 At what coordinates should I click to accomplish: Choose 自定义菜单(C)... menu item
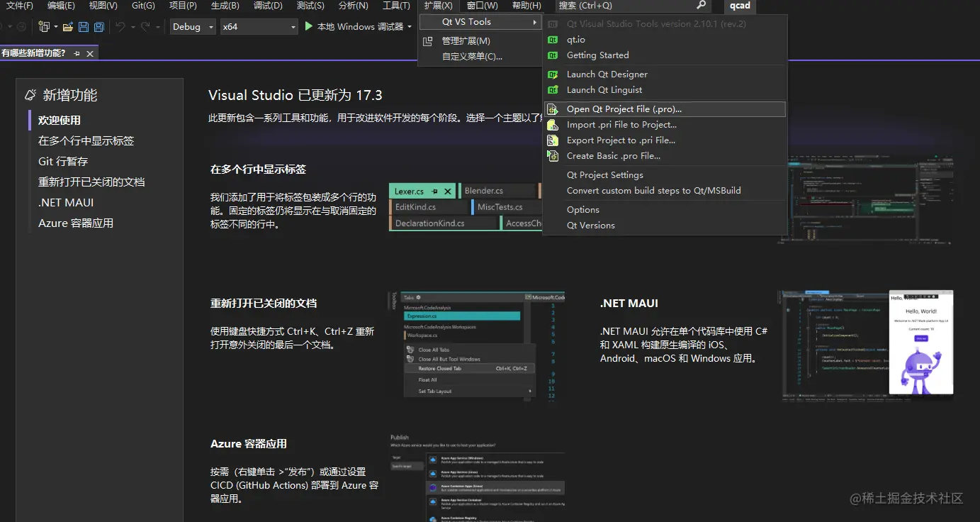pyautogui.click(x=480, y=57)
